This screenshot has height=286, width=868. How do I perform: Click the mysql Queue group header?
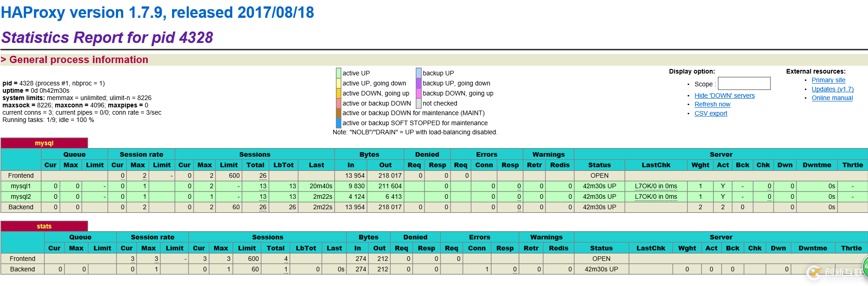click(74, 154)
